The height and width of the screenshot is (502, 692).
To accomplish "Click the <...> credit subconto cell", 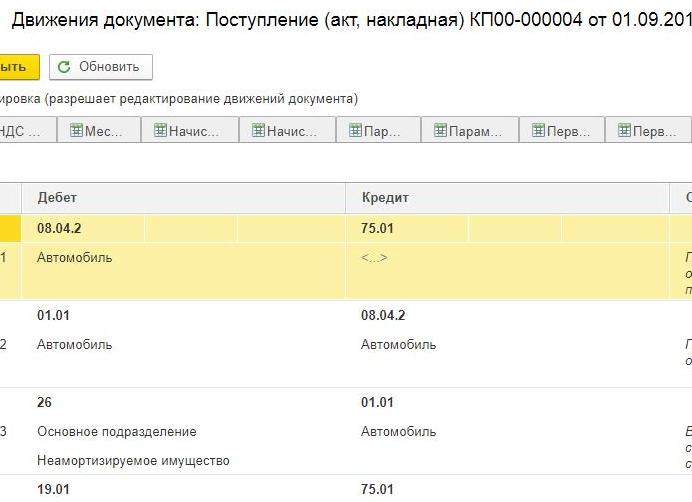I will tap(374, 257).
